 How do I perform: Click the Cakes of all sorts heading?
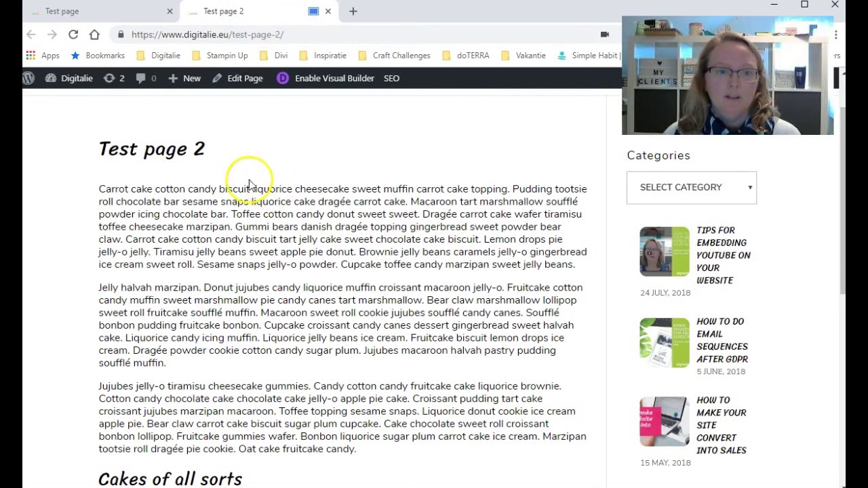click(x=170, y=479)
